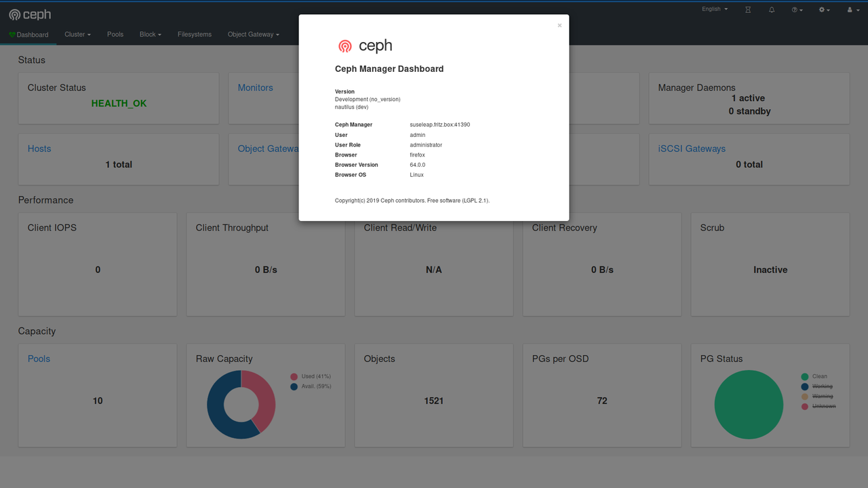Viewport: 868px width, 488px height.
Task: Click the browser version '64.0.0' value
Action: click(418, 165)
